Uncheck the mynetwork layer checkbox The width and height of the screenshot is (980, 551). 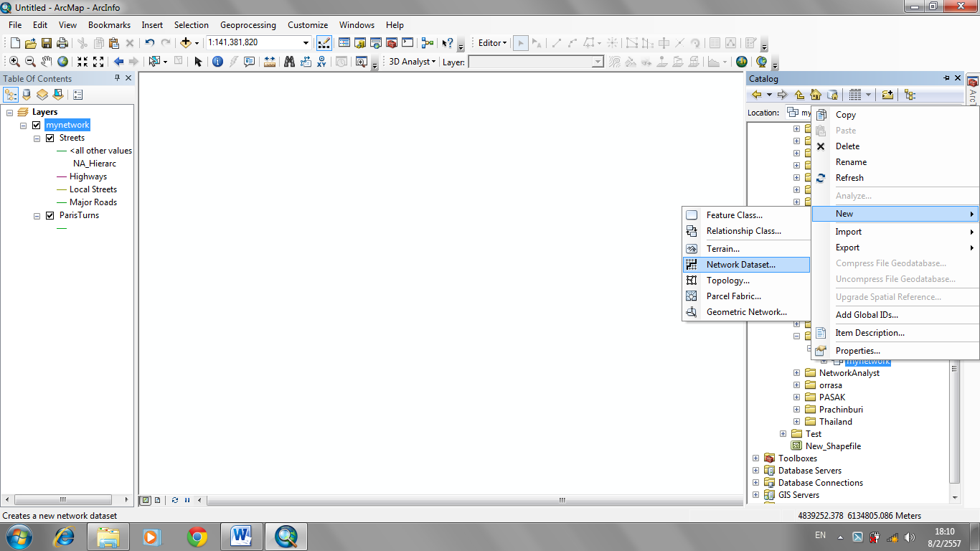pos(37,125)
